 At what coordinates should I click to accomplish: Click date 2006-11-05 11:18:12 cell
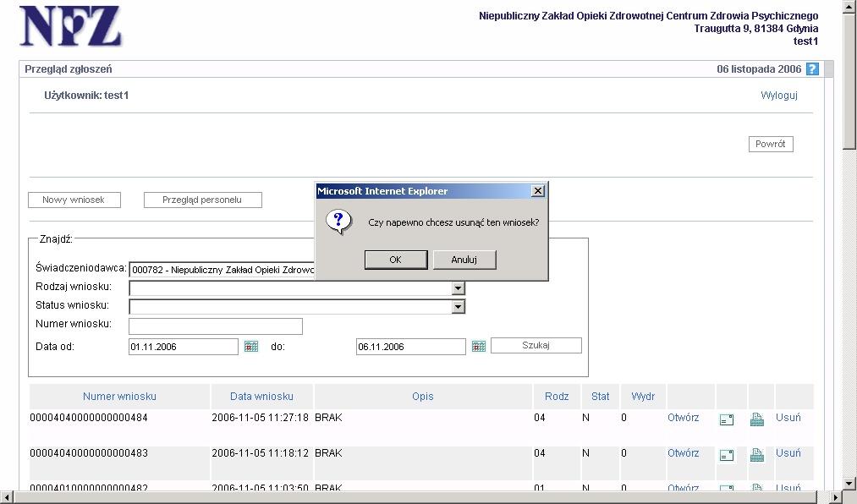261,453
